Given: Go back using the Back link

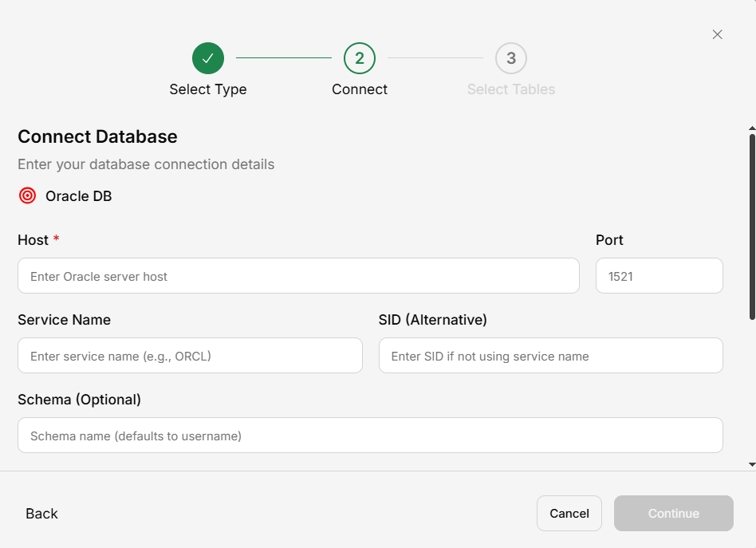Looking at the screenshot, I should coord(41,514).
